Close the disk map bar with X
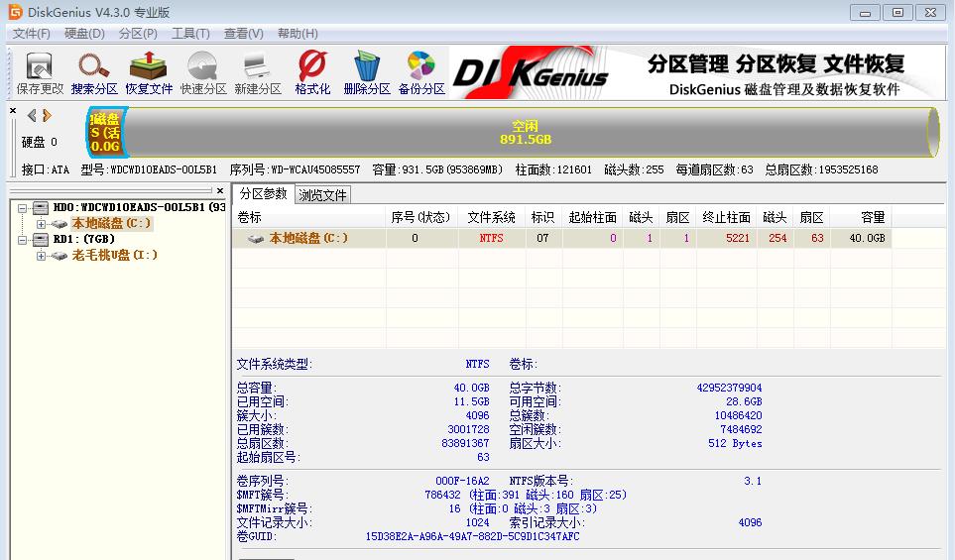The height and width of the screenshot is (560, 955). click(x=13, y=111)
